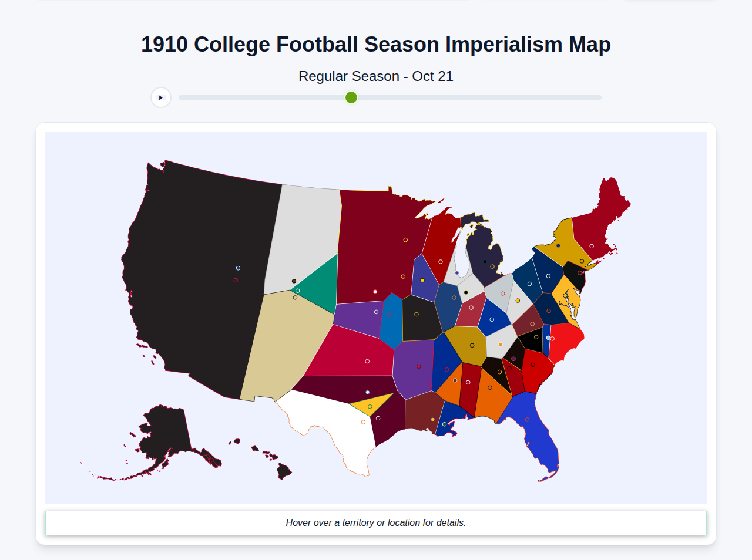
Task: Click the team dot inside the Florida peninsula
Action: click(x=527, y=419)
